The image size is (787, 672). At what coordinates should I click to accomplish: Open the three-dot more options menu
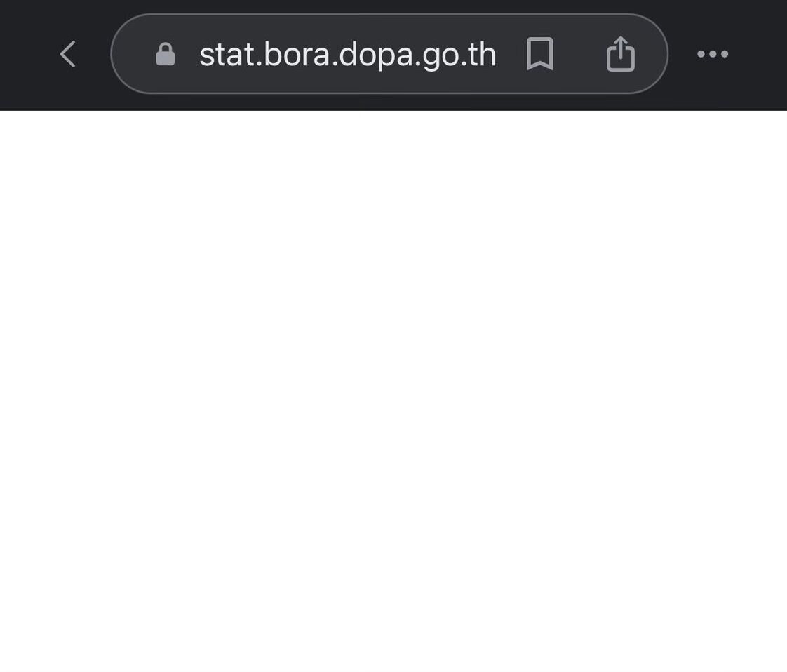click(x=713, y=54)
